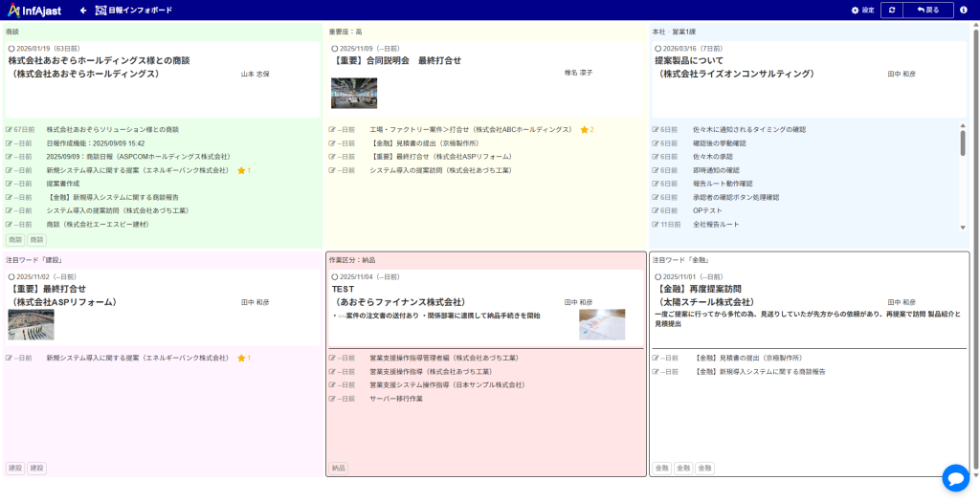Click the star beside 新規システム導入 in 建設 panel
Image resolution: width=980 pixels, height=502 pixels.
[241, 359]
